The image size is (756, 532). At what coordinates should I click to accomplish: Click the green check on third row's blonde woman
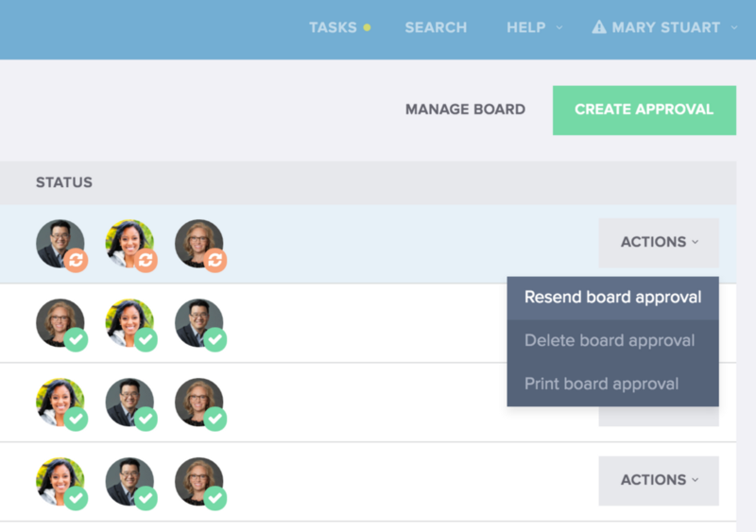215,419
